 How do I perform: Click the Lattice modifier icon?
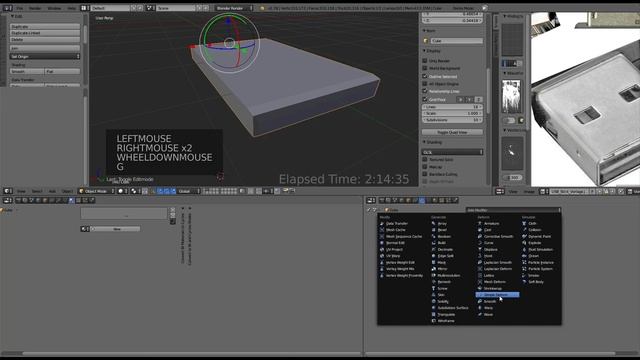pos(480,276)
